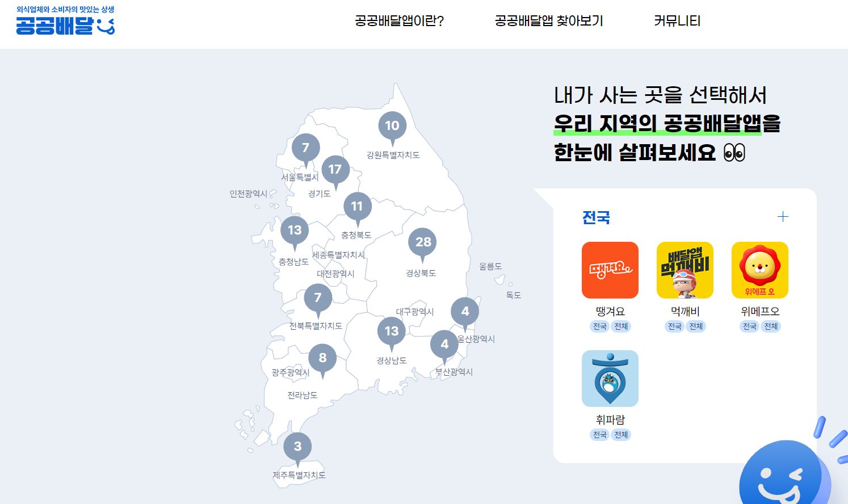This screenshot has height=504, width=848.
Task: Click the 충청북도 map label
Action: (x=356, y=235)
